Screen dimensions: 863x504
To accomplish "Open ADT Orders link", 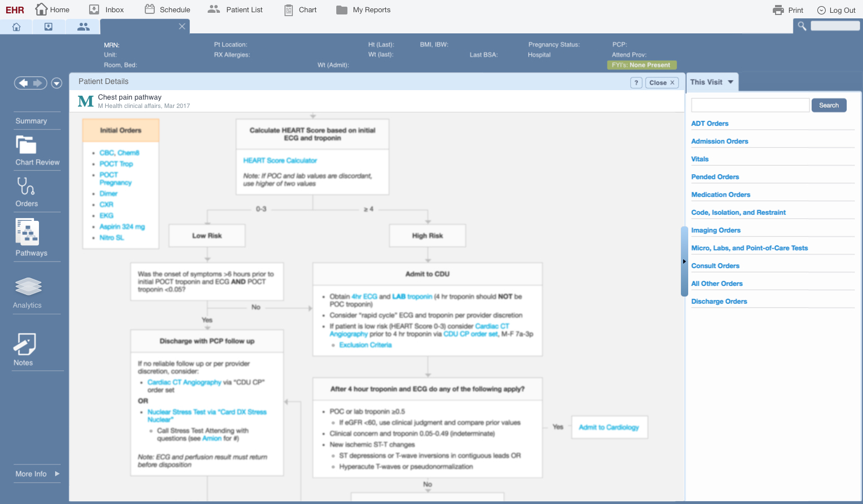I will pyautogui.click(x=709, y=123).
